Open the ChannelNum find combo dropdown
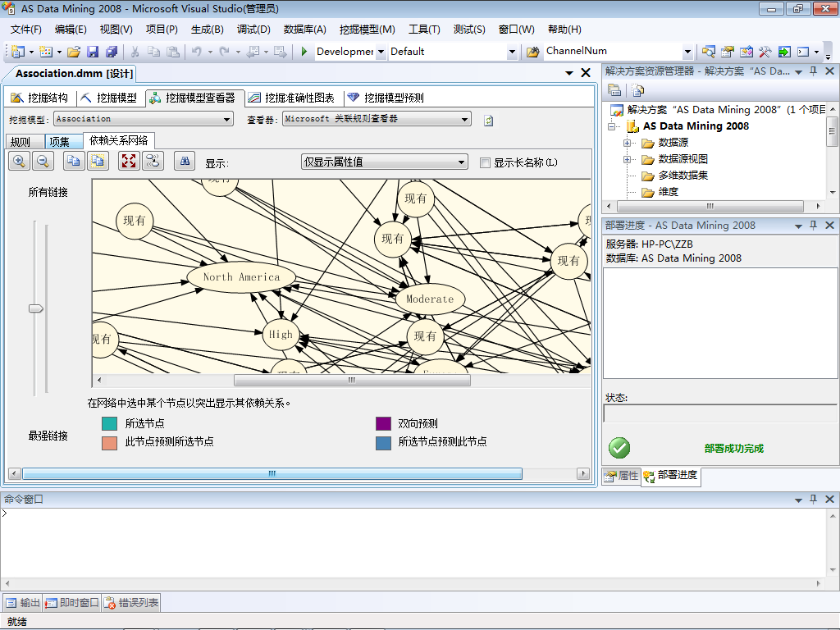This screenshot has height=630, width=840. click(x=688, y=52)
